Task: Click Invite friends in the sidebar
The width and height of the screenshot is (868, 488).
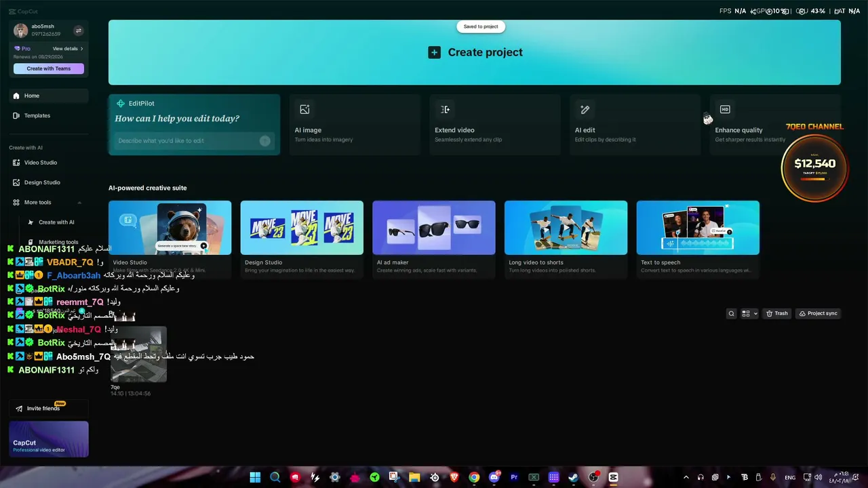Action: point(49,409)
